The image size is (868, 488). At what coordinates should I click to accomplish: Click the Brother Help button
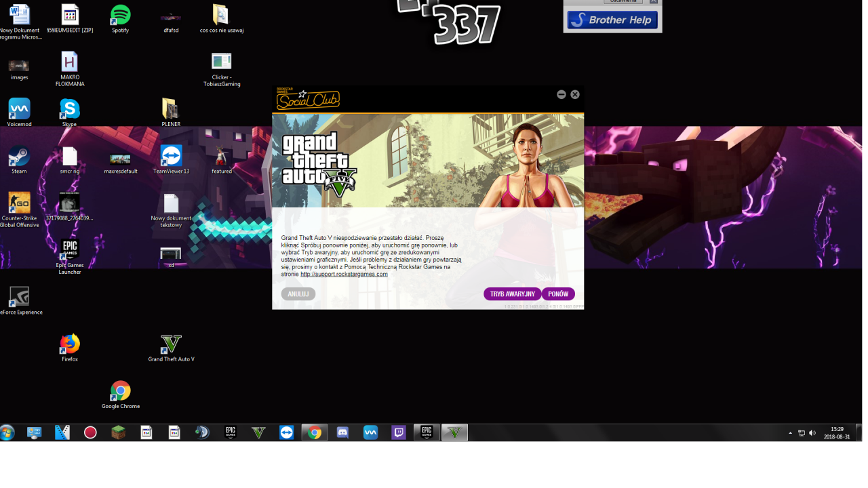[612, 20]
